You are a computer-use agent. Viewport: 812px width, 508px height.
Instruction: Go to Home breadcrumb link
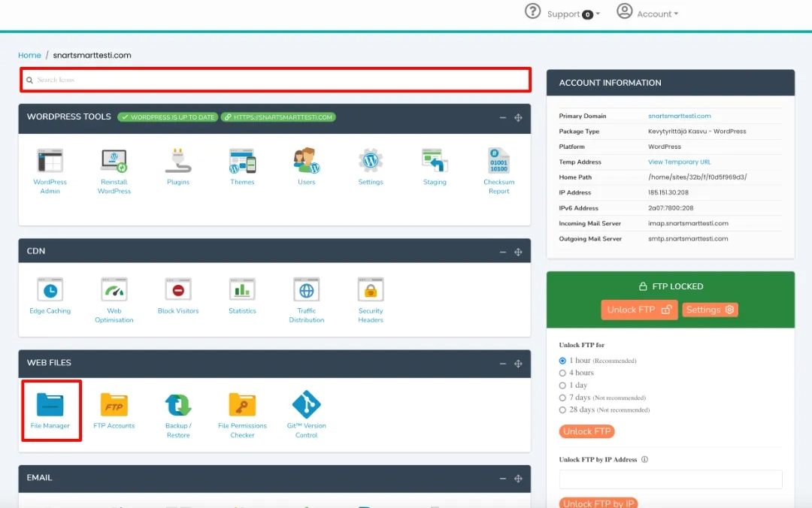[29, 56]
